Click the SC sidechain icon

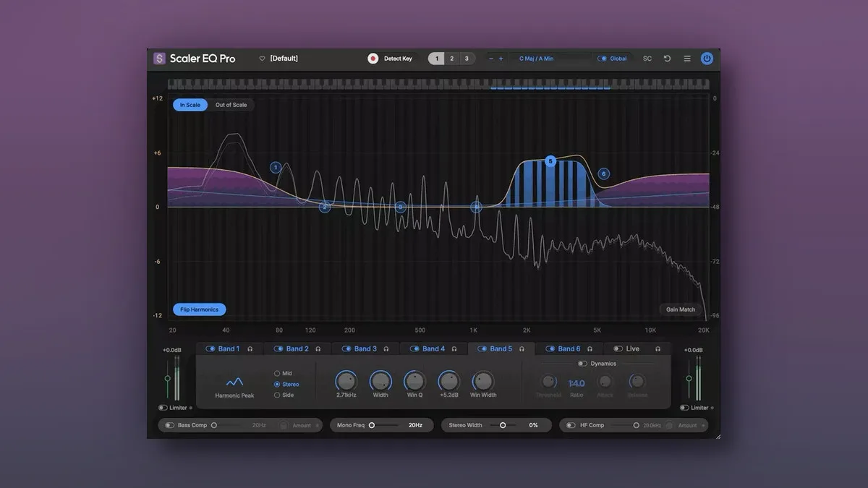click(x=647, y=59)
